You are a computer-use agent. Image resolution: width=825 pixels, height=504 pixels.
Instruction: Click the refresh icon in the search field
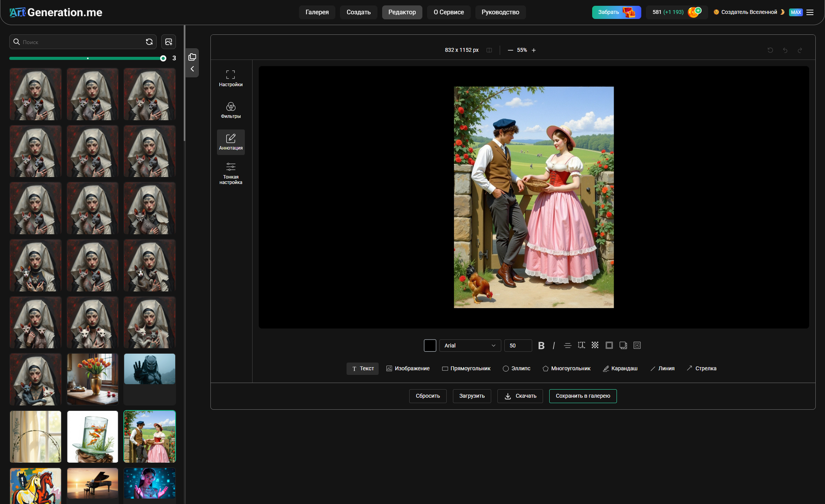pyautogui.click(x=149, y=42)
